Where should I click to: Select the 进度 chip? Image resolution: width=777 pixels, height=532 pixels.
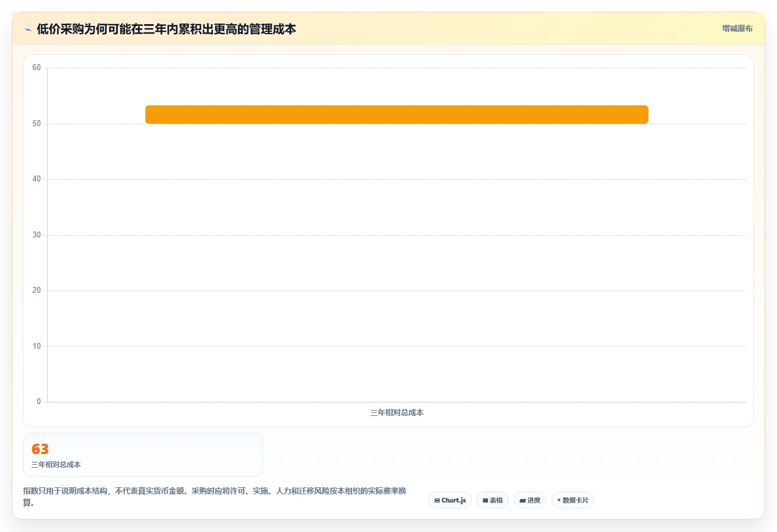point(530,500)
